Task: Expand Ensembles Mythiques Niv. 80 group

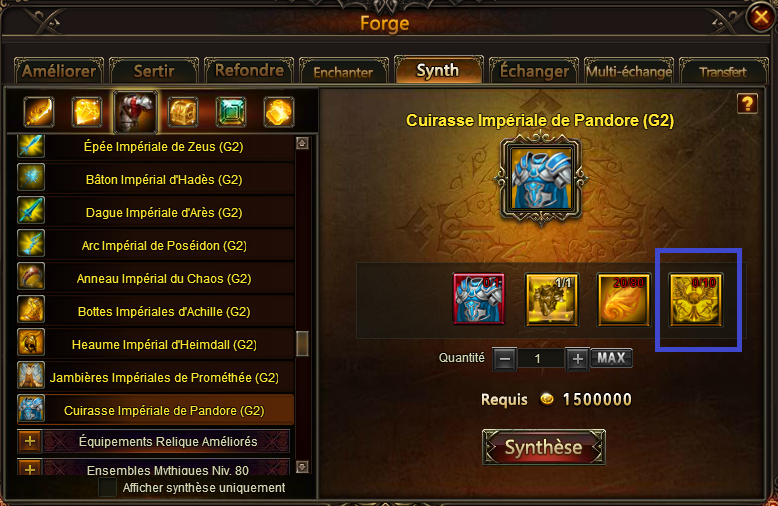Action: coord(30,468)
